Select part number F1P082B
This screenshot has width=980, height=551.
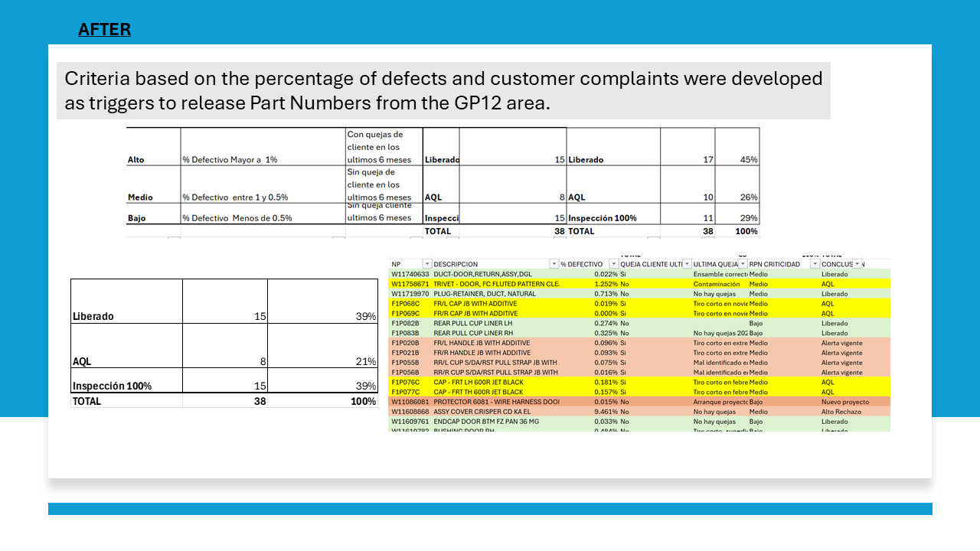click(x=406, y=324)
